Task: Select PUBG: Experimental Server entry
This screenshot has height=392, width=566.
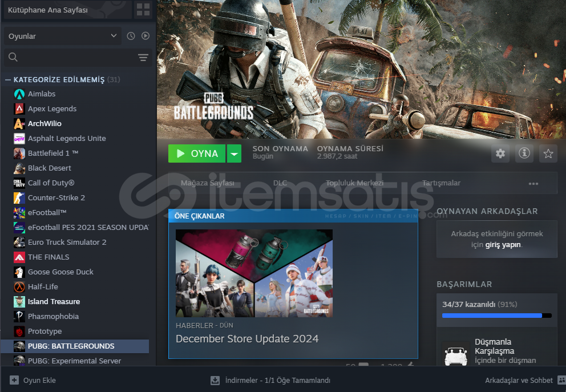Action: click(75, 361)
